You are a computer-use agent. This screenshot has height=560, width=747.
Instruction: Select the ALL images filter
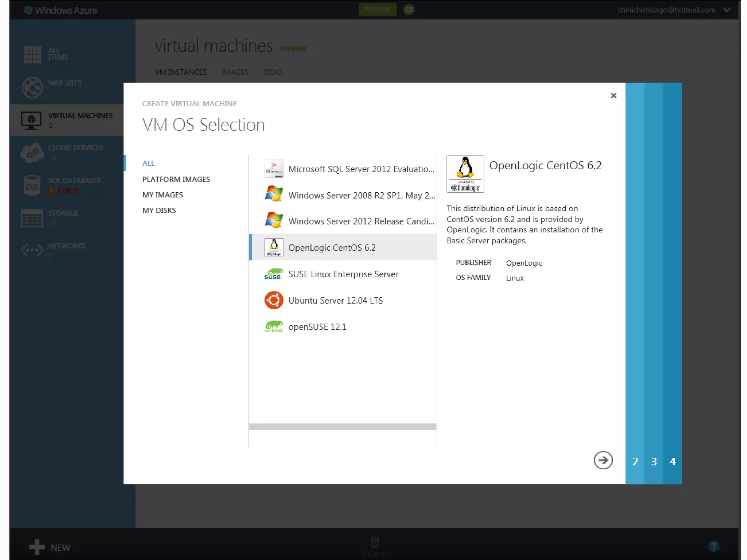[148, 163]
